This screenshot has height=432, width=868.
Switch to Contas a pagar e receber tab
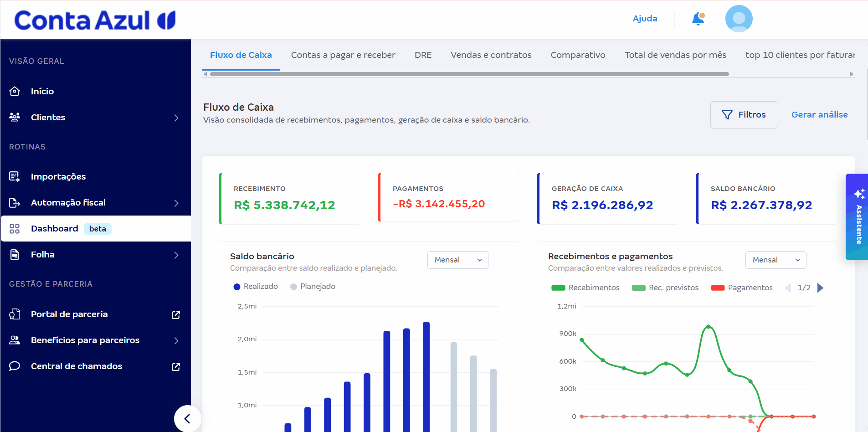[343, 55]
